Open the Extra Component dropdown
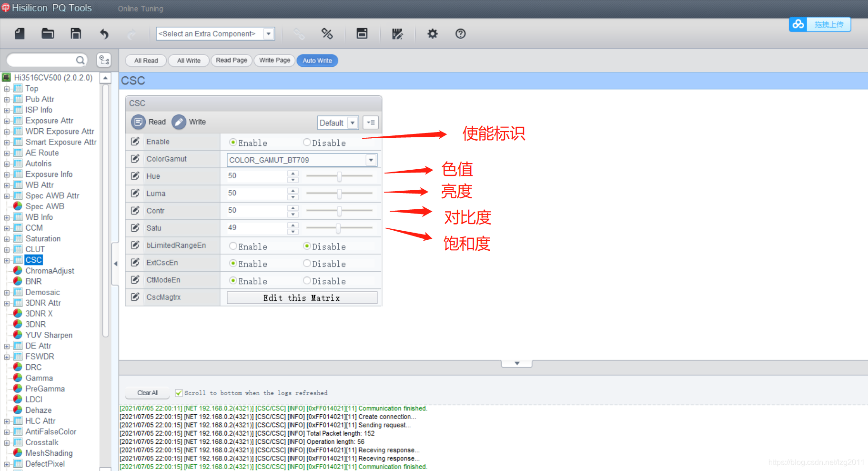Viewport: 868px width, 471px height. click(x=269, y=34)
